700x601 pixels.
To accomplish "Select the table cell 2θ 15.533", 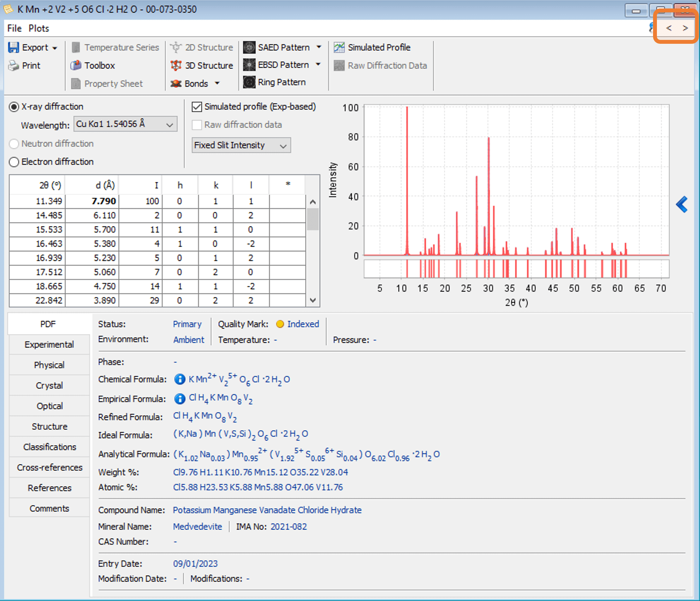I will click(37, 230).
